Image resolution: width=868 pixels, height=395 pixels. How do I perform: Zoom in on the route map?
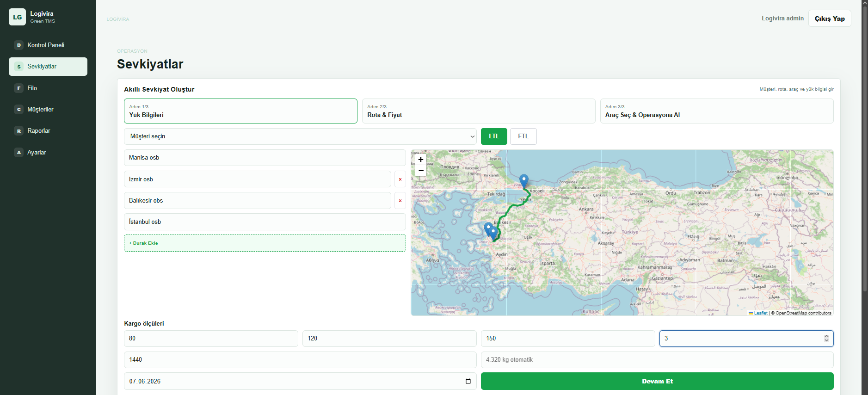tap(421, 160)
